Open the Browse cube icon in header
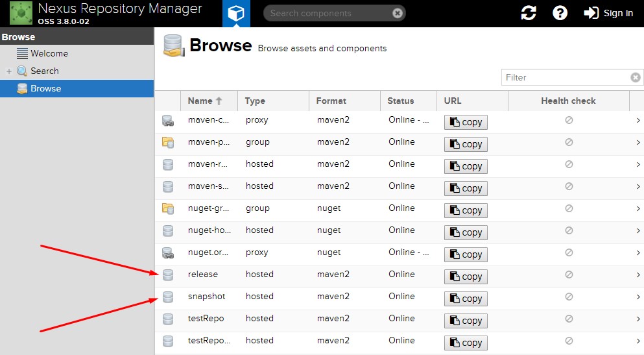Image resolution: width=644 pixels, height=355 pixels. [x=236, y=13]
